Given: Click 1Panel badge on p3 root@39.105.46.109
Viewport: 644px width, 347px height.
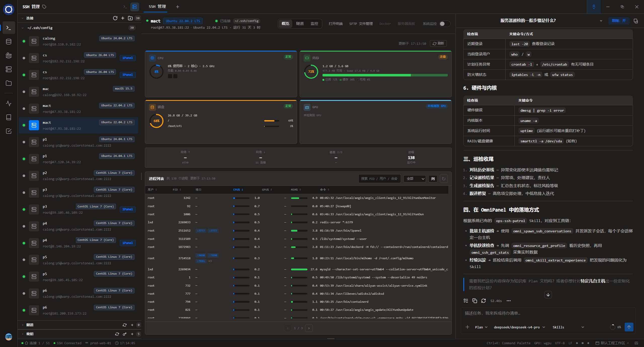Looking at the screenshot, I should click(128, 209).
